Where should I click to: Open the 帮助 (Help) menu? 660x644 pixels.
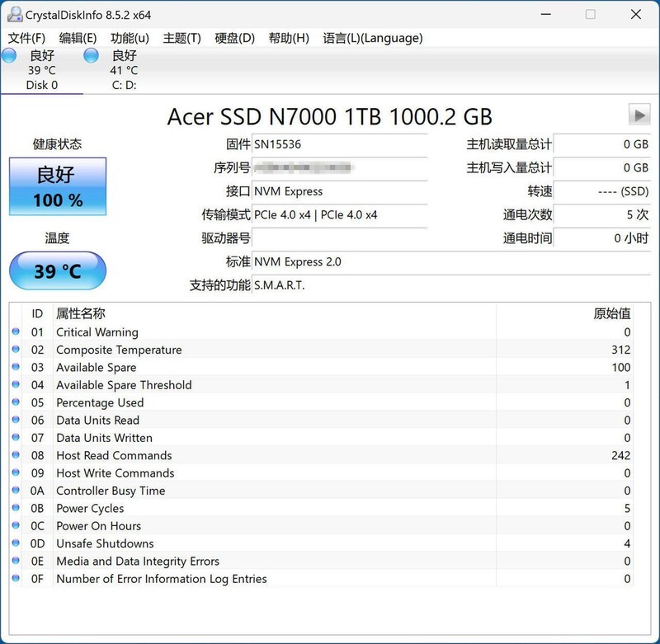(289, 38)
